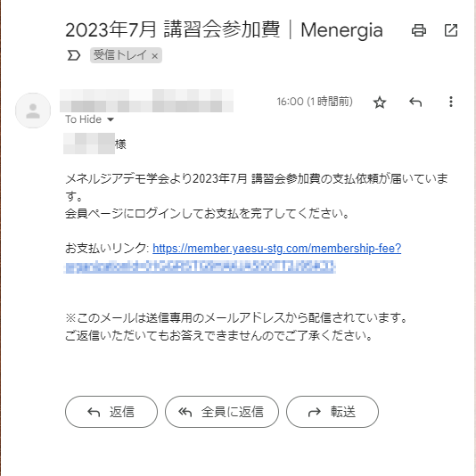Click the 返信 reply button
Image resolution: width=476 pixels, height=476 pixels.
pos(111,412)
